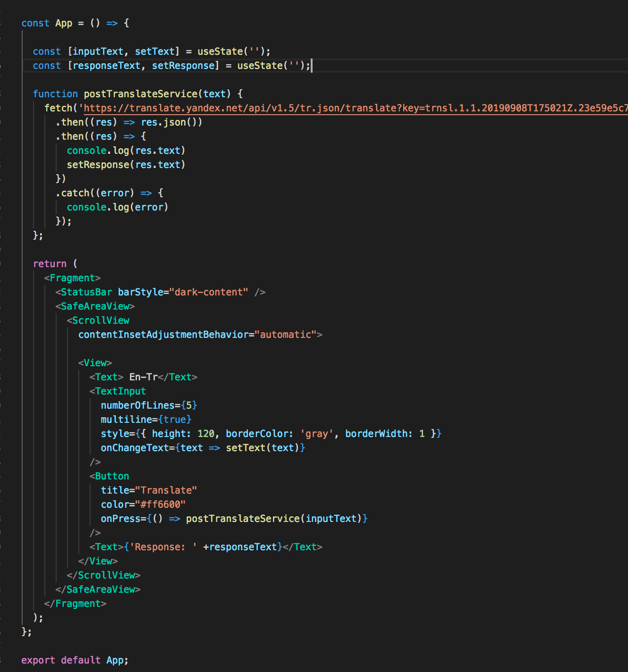Click the opening '<ScrollView' tag
The width and height of the screenshot is (628, 672).
click(98, 320)
